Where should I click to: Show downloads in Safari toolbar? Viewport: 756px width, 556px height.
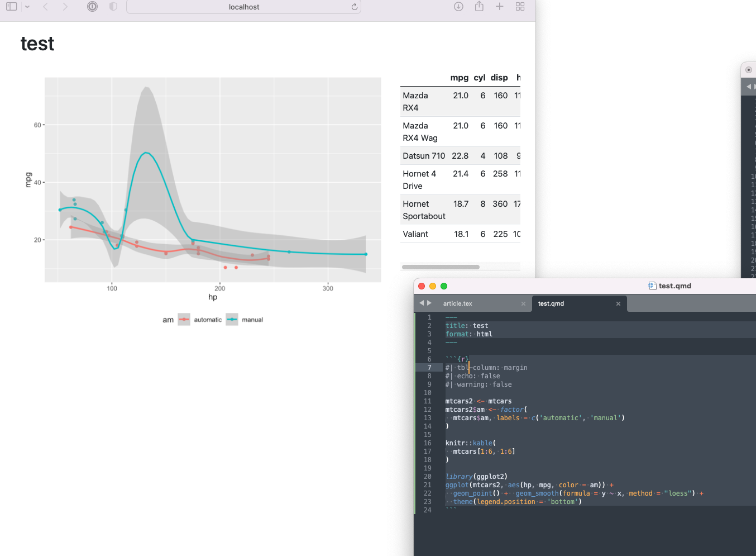458,7
